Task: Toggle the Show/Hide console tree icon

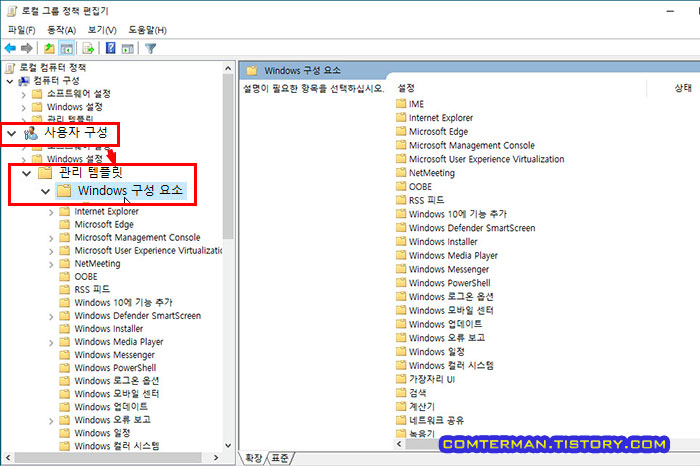Action: point(67,48)
